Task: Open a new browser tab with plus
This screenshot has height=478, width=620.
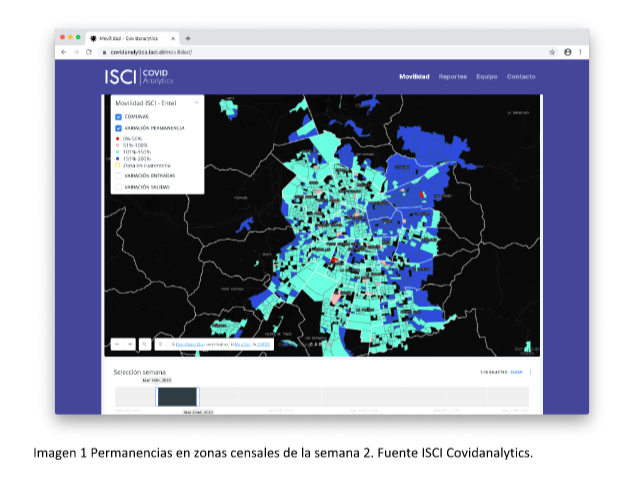Action: [188, 38]
